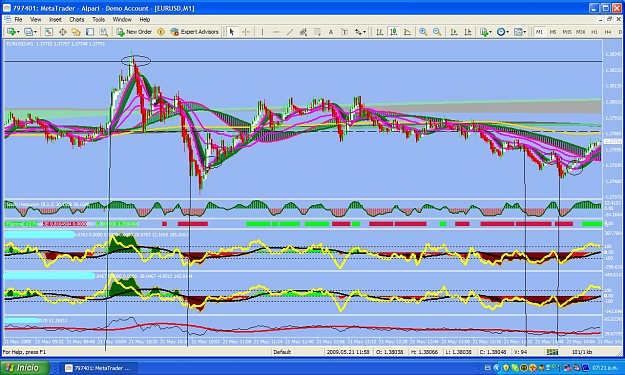Click the New Order button
The height and width of the screenshot is (375, 625).
(134, 32)
